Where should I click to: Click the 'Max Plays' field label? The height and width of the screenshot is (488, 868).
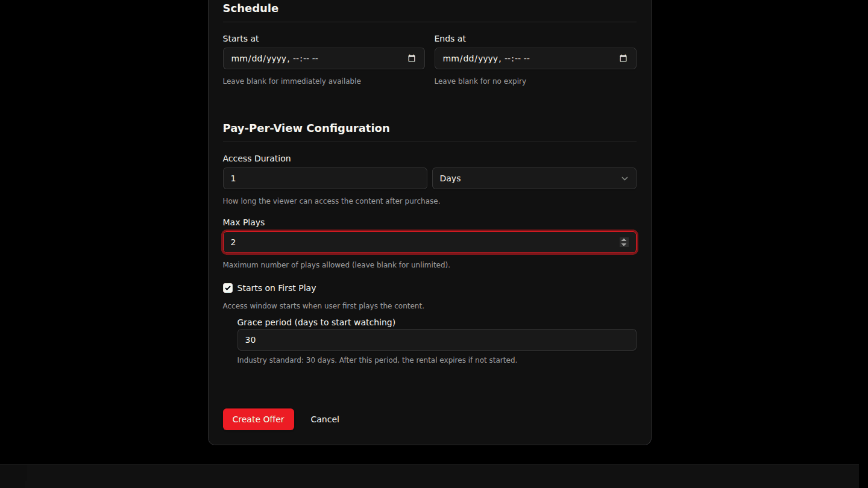pyautogui.click(x=244, y=222)
